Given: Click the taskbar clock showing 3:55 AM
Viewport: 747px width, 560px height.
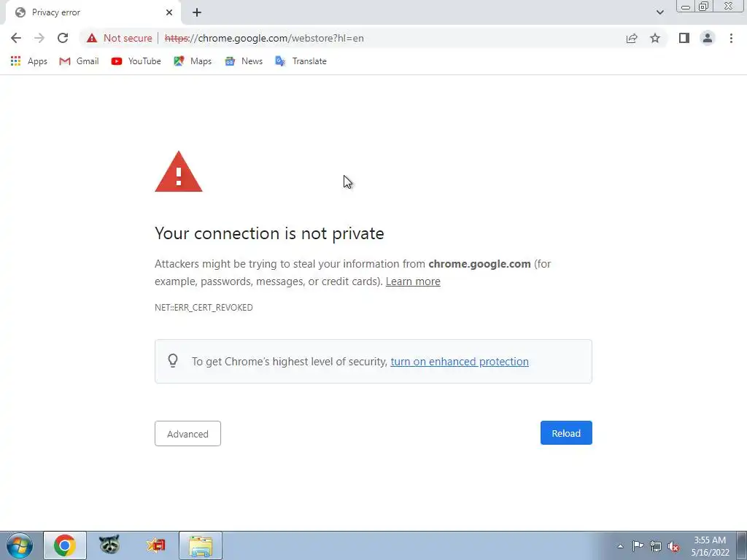Looking at the screenshot, I should (710, 546).
